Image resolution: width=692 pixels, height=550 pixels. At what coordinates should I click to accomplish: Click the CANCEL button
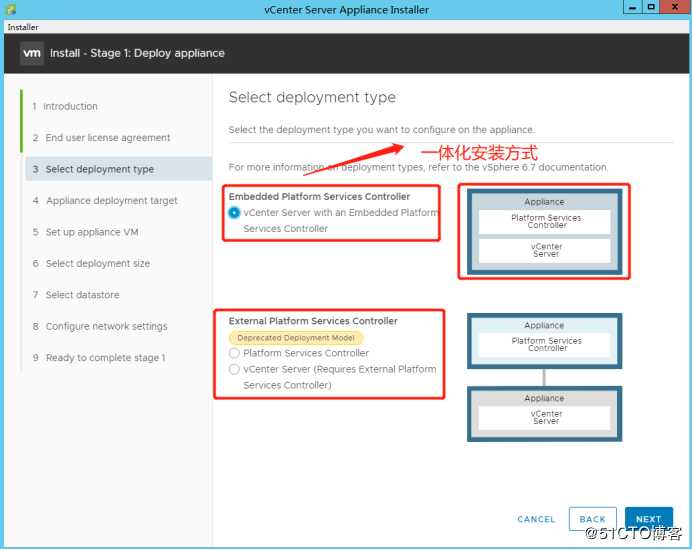click(536, 519)
